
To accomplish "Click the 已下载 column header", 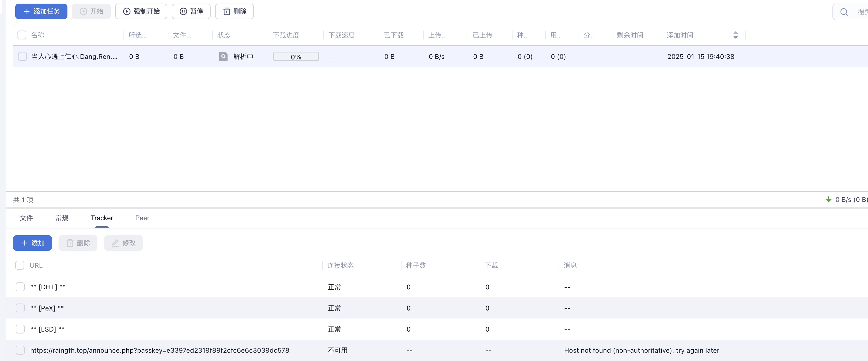I will click(394, 35).
